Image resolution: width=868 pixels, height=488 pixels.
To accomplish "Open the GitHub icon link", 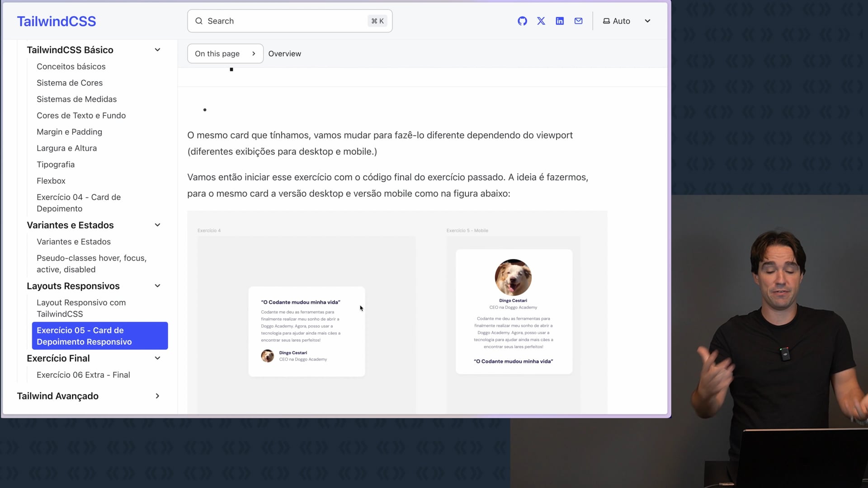I will [522, 21].
